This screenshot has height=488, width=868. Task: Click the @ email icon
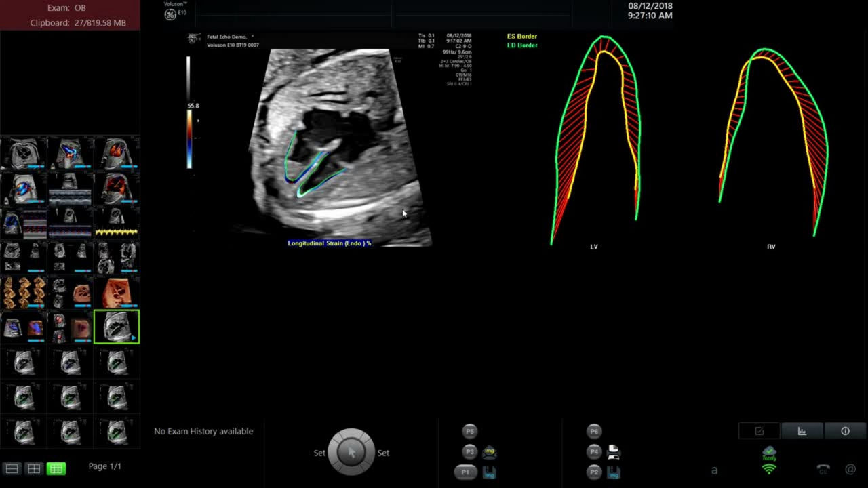[x=850, y=469]
